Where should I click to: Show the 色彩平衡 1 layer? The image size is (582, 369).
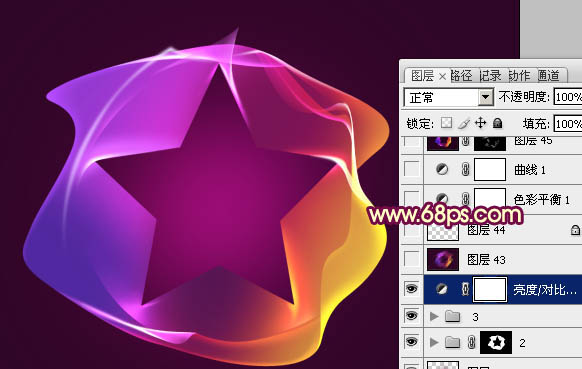click(411, 198)
